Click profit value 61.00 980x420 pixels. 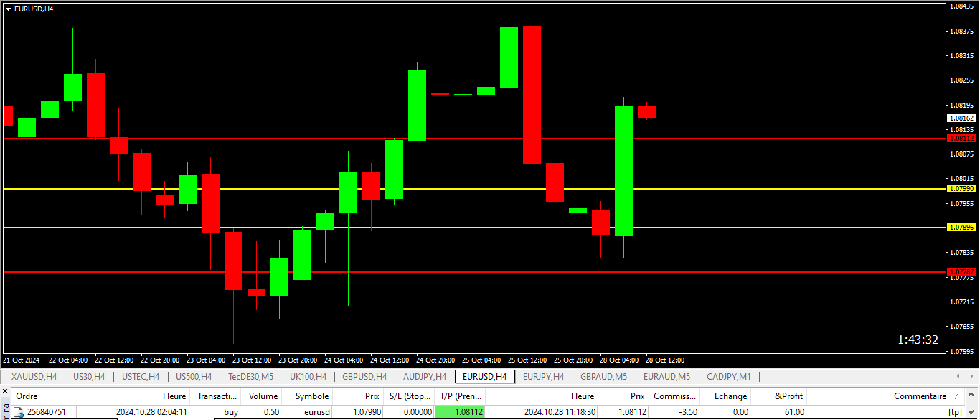(793, 412)
